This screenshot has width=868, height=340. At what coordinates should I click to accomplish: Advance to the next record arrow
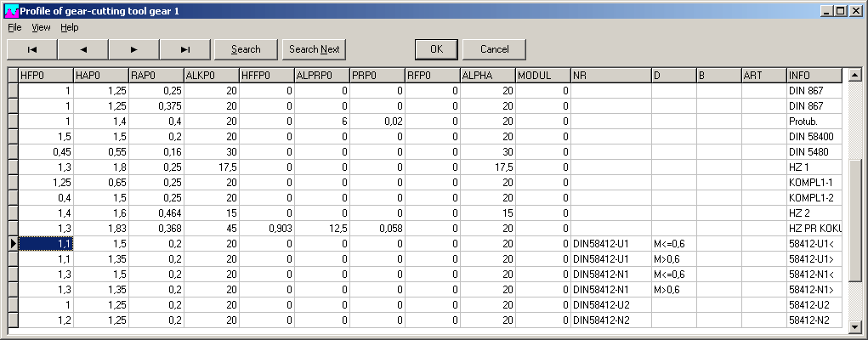(134, 49)
